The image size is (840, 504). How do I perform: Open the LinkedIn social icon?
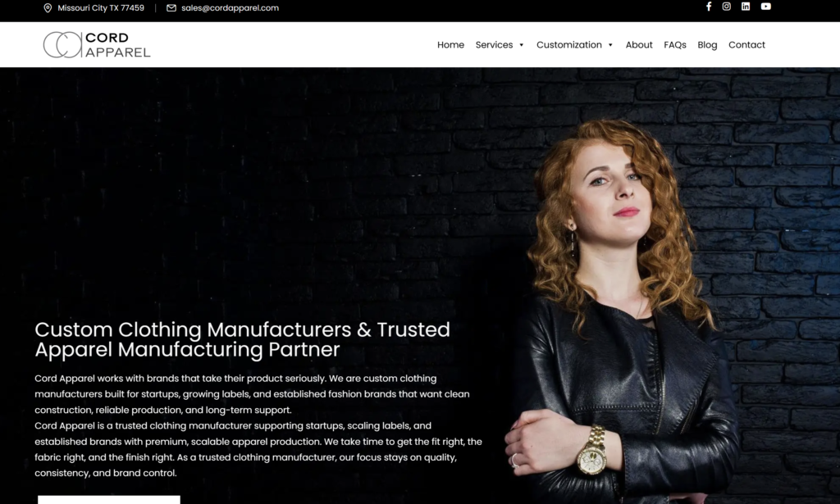[x=746, y=7]
